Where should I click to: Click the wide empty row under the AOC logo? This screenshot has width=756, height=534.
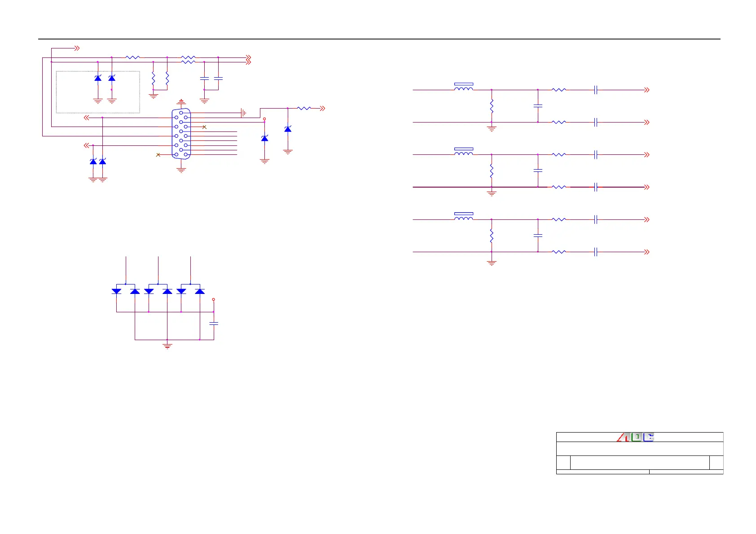640,449
